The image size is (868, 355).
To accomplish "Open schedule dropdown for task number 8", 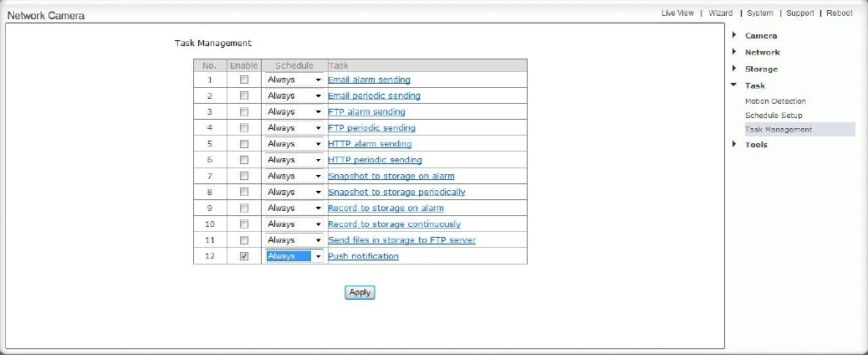I will [294, 192].
